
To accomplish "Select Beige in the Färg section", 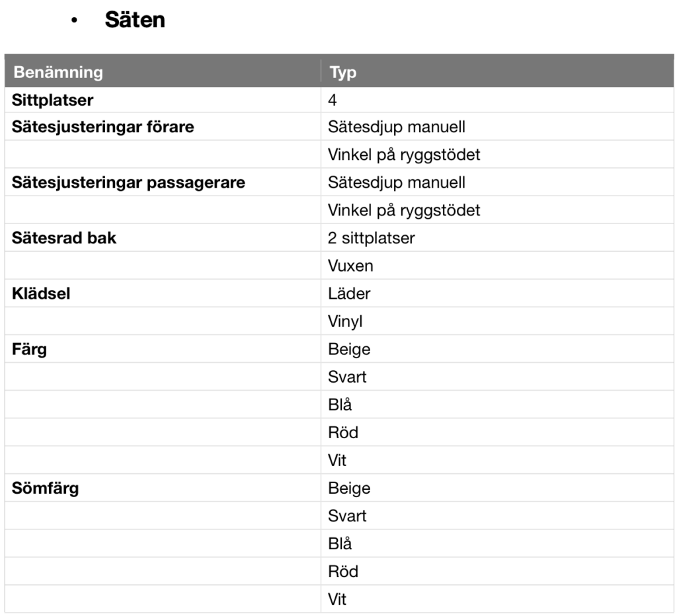I will pos(349,350).
